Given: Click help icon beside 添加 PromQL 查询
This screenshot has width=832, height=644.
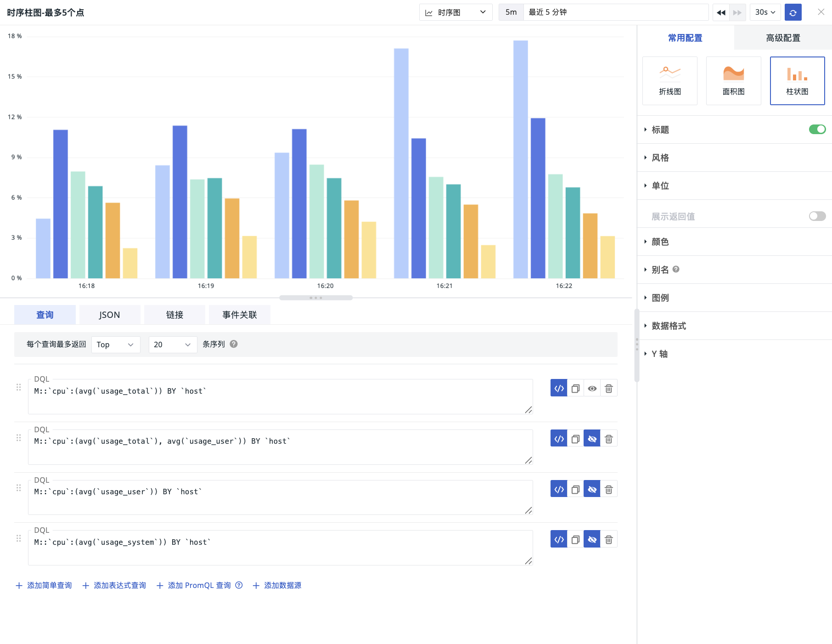Looking at the screenshot, I should click(x=239, y=585).
